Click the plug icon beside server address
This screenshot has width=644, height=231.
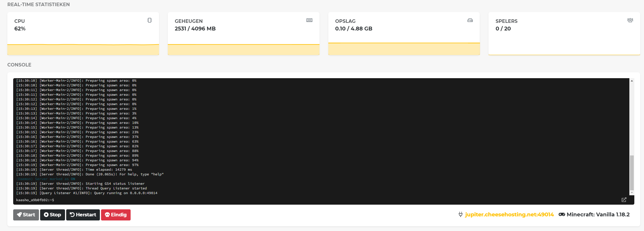coord(460,215)
